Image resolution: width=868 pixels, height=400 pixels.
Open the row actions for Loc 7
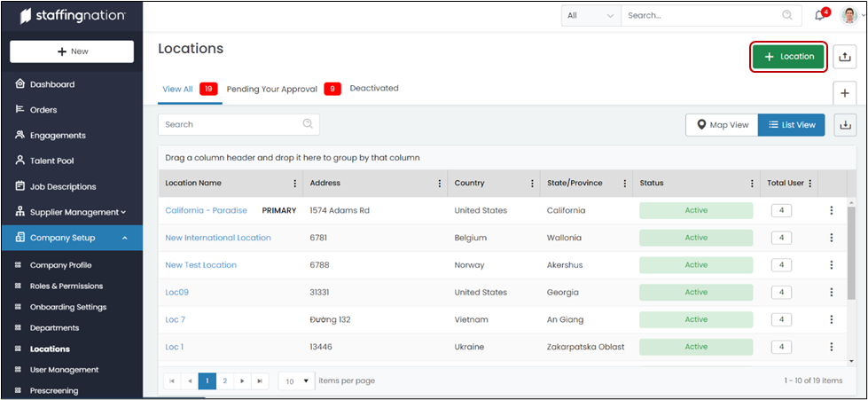coord(831,319)
